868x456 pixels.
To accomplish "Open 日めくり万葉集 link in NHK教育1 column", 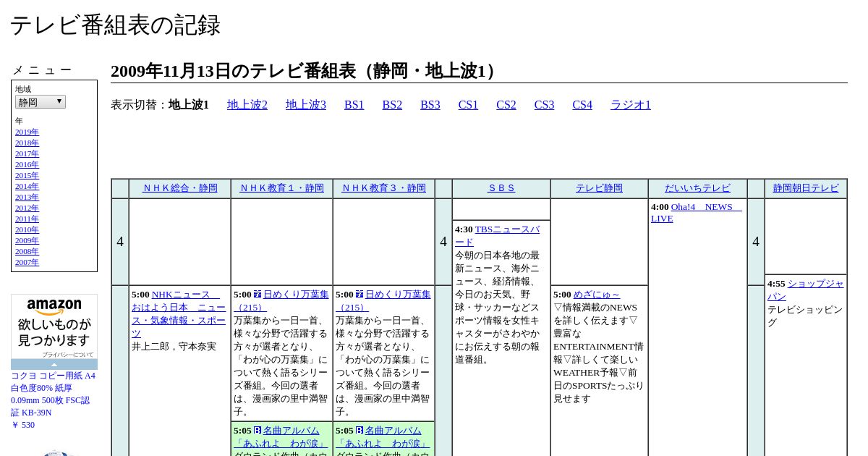I will pyautogui.click(x=281, y=300).
